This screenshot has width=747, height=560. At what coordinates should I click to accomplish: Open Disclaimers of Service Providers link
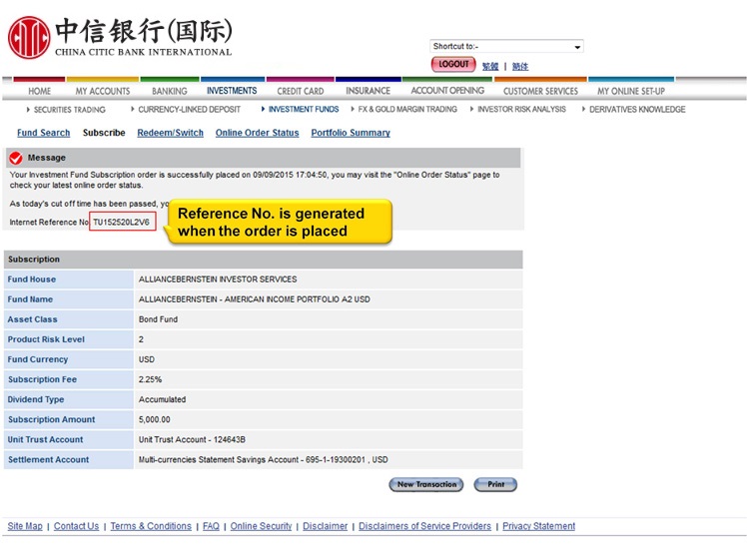coord(425,526)
